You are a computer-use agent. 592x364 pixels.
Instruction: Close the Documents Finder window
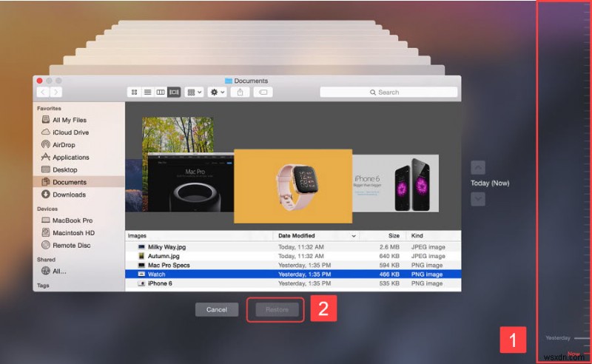(40, 81)
